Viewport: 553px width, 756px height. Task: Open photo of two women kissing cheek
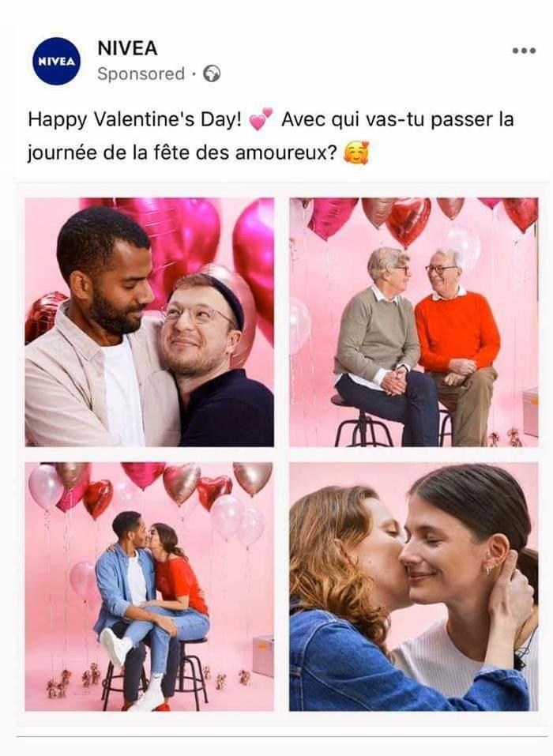point(414,586)
